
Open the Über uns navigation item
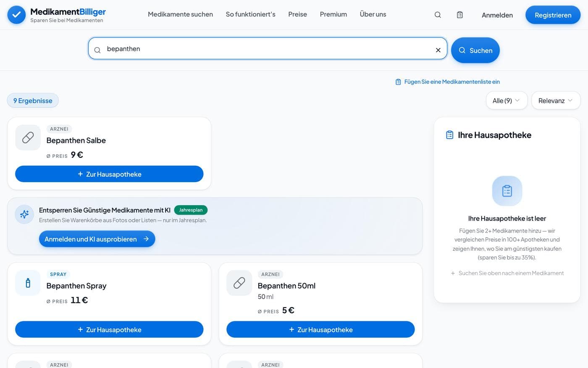(x=373, y=14)
